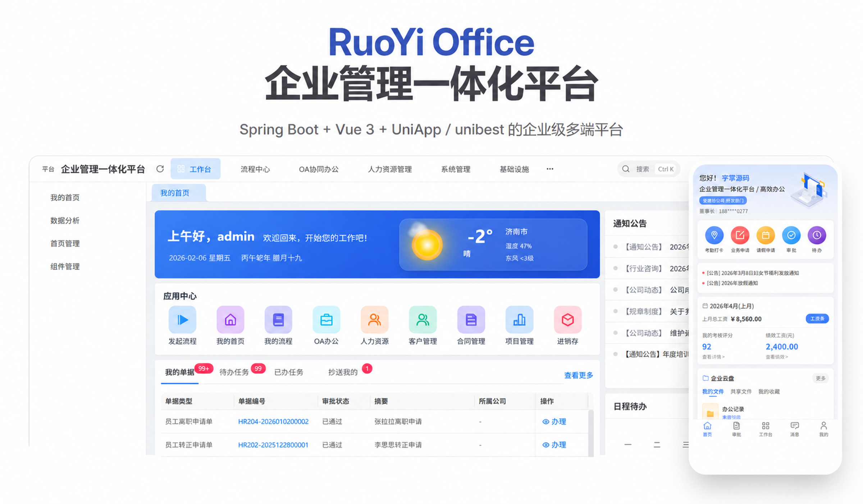Open the 人力资源 app icon
This screenshot has width=863, height=504.
point(374,320)
